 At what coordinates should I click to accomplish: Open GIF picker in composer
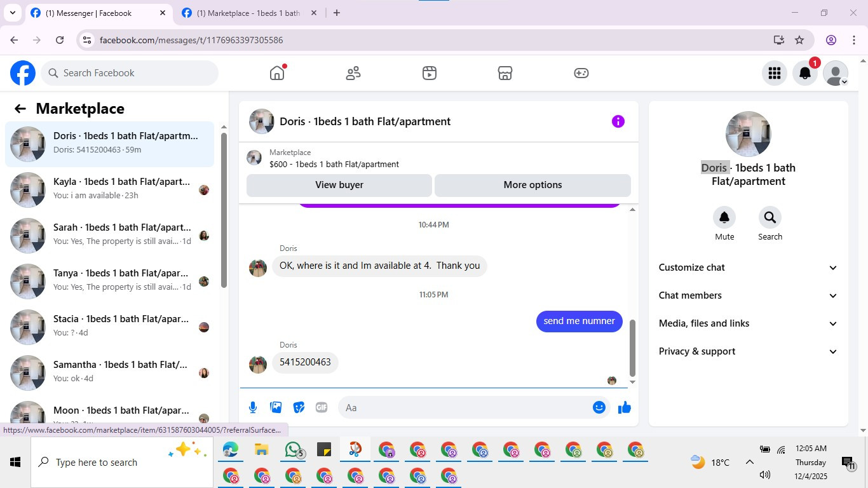tap(322, 407)
